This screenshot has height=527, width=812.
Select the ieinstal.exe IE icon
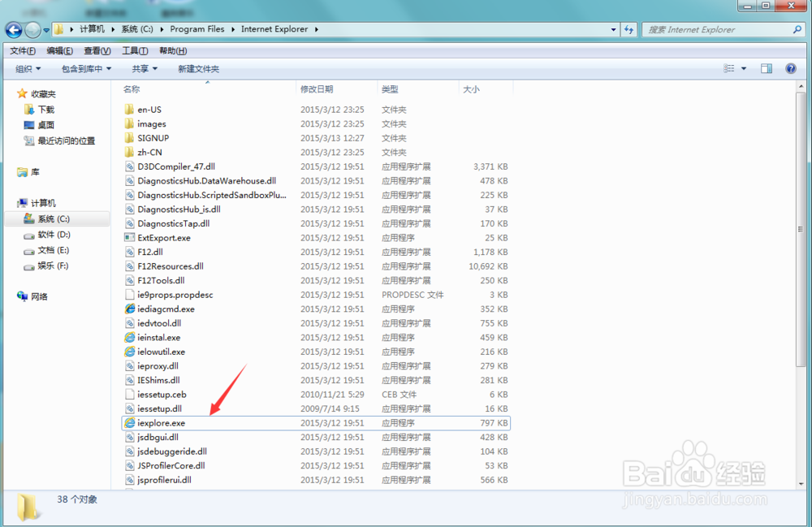[x=129, y=337]
